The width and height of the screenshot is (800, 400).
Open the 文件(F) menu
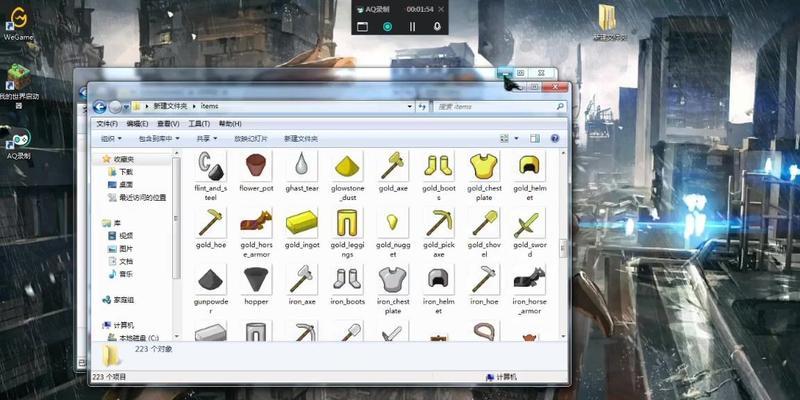click(107, 124)
